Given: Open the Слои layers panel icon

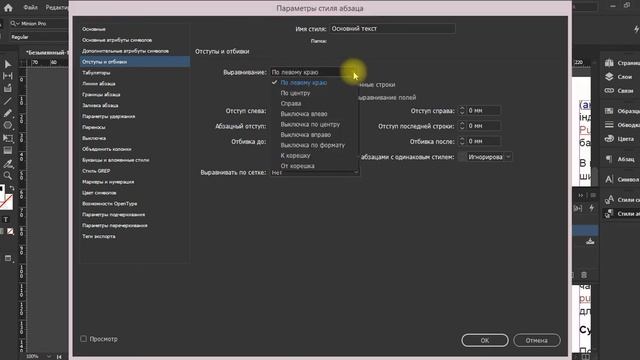Looking at the screenshot, I should point(609,76).
